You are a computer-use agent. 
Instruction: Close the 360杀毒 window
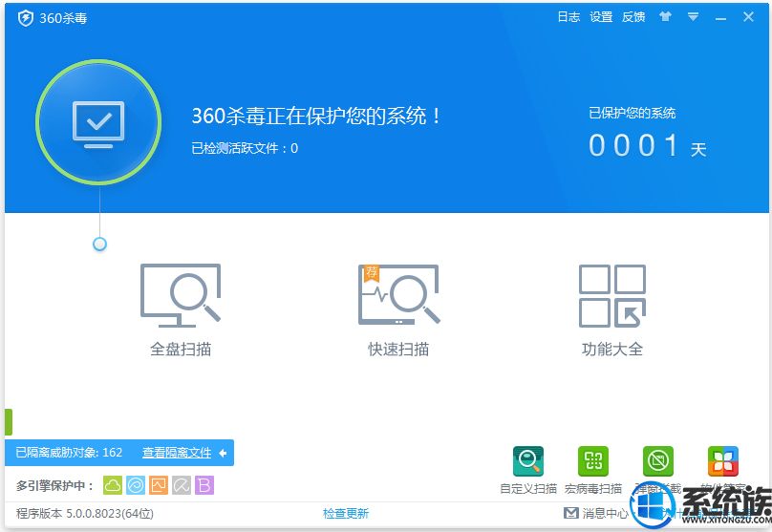point(748,17)
